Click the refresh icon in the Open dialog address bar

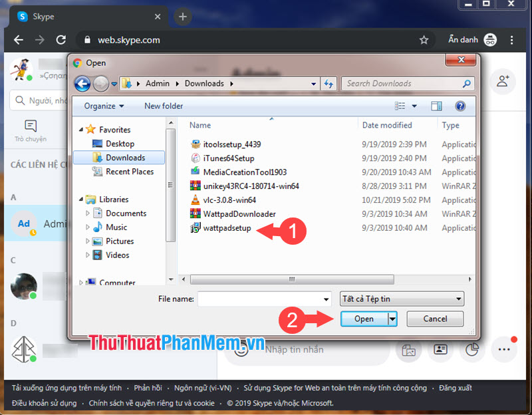[x=329, y=83]
